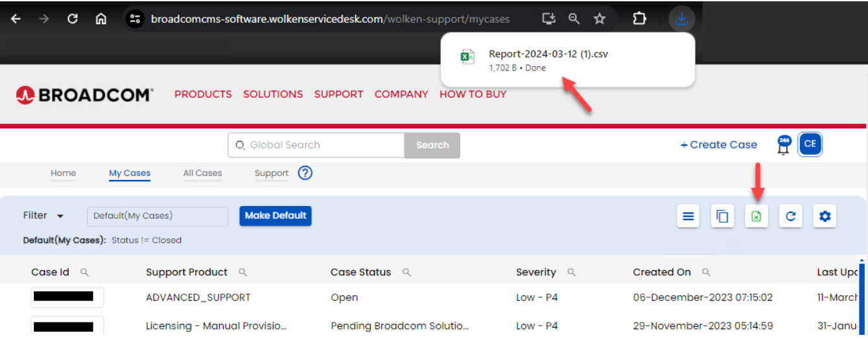Sort by the Support Product column header
Viewport: 868px width, 340px height.
[187, 272]
